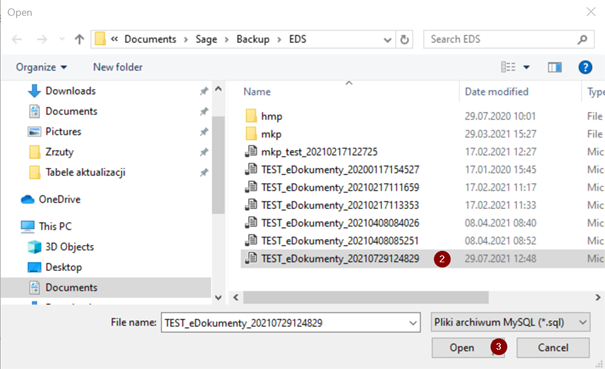Screen dimensions: 605x369
Task: Select OneDrive in the sidebar
Action: coord(59,200)
